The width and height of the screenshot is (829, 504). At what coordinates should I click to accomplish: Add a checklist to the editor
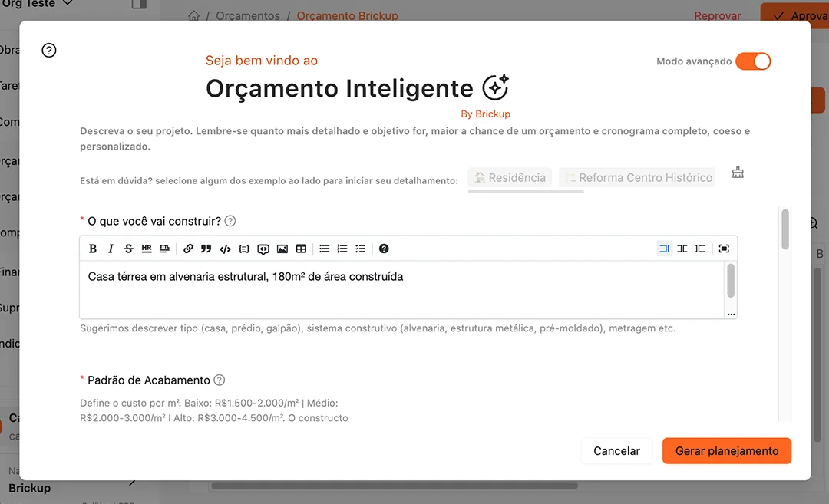pyautogui.click(x=360, y=249)
